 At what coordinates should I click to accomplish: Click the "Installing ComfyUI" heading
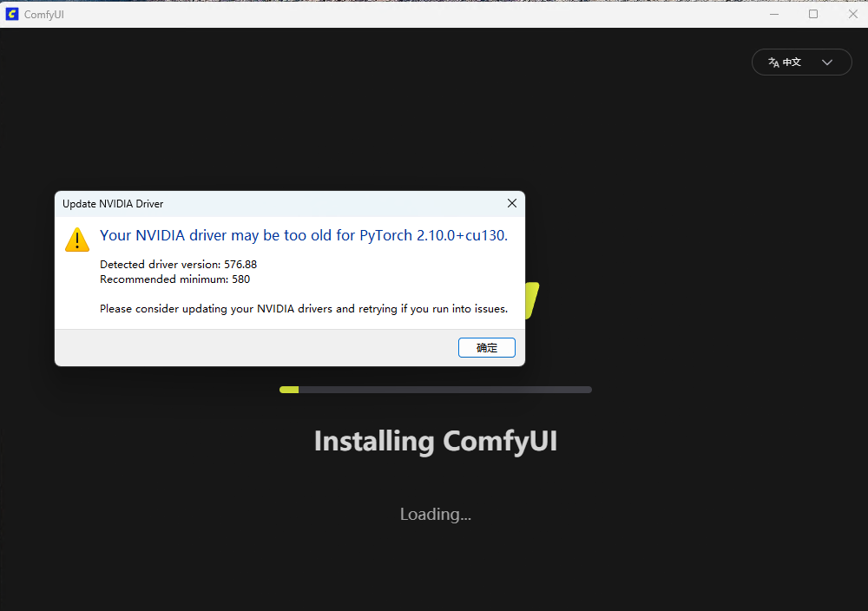(436, 441)
